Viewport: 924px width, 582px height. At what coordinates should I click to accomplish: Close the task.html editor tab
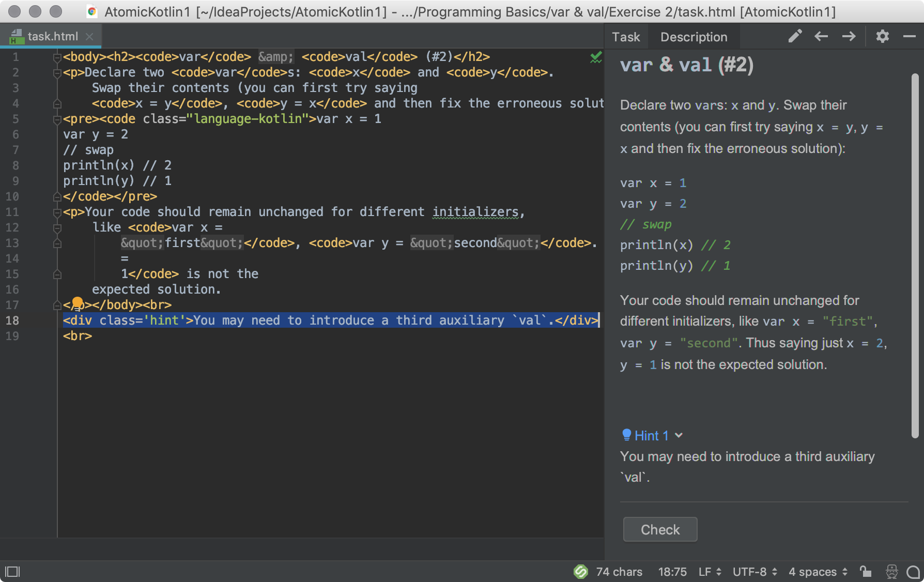[x=89, y=36]
